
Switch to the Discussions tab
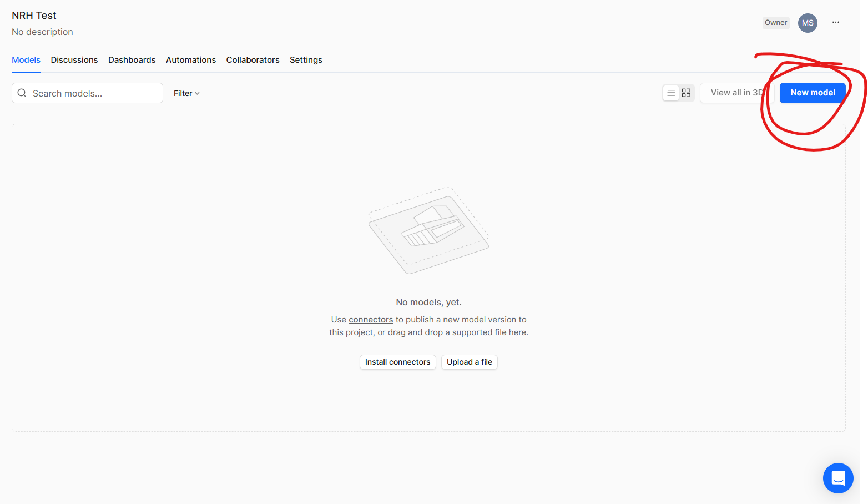pyautogui.click(x=74, y=60)
